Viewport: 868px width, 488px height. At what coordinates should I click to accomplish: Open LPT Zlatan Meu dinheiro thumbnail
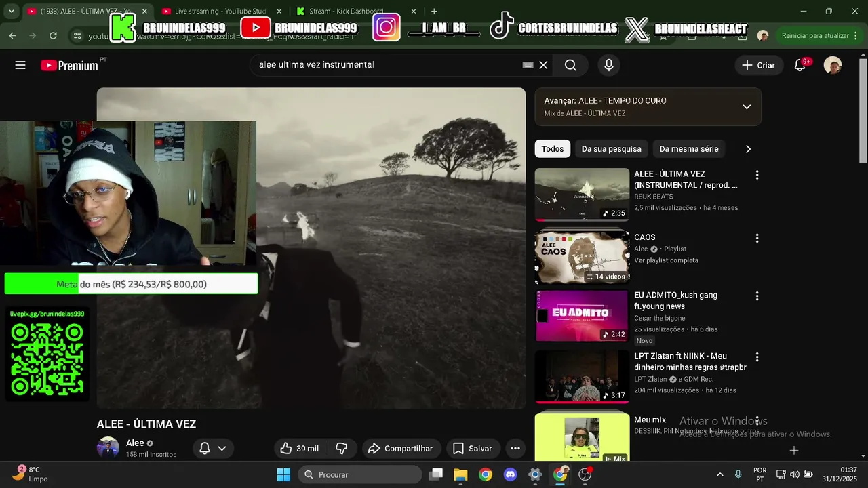click(582, 377)
